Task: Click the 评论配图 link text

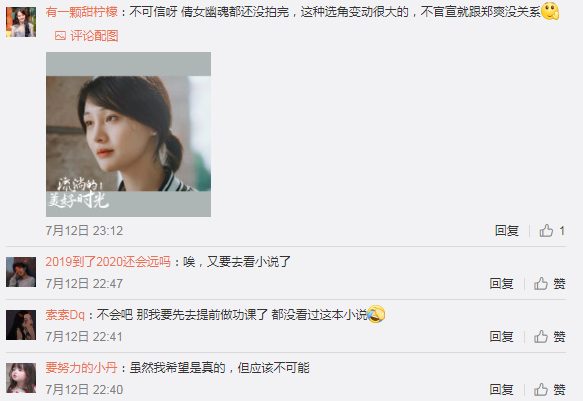Action: coord(94,36)
